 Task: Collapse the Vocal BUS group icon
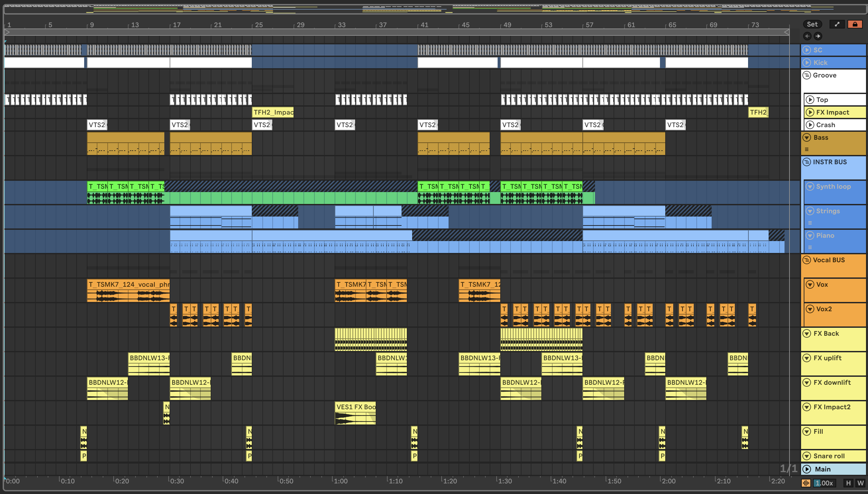[807, 260]
